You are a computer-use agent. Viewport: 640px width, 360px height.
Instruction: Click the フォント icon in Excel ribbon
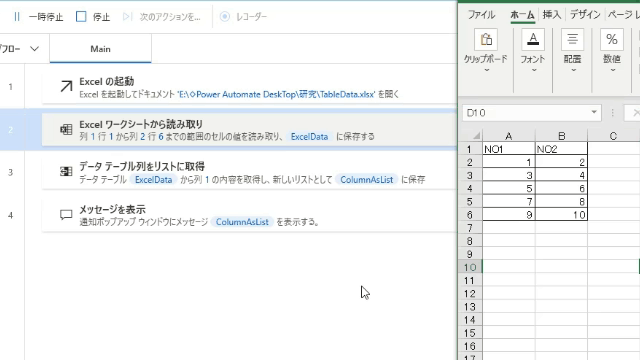click(533, 39)
